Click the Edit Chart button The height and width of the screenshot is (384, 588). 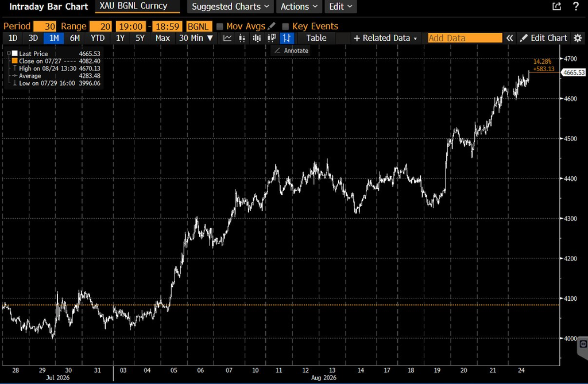[543, 38]
